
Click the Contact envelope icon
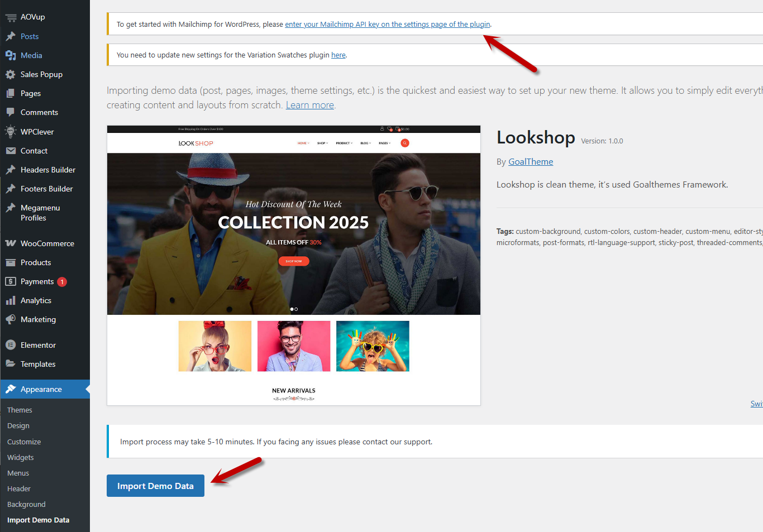11,151
